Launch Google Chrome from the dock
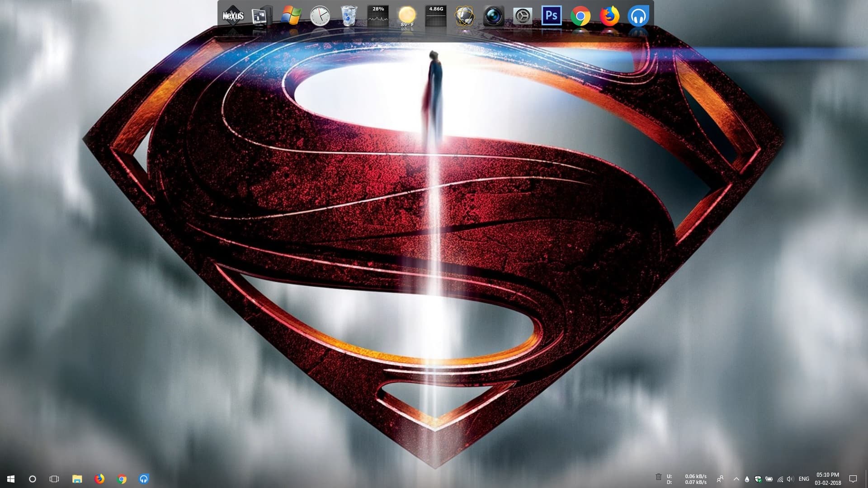This screenshot has height=488, width=868. click(580, 16)
